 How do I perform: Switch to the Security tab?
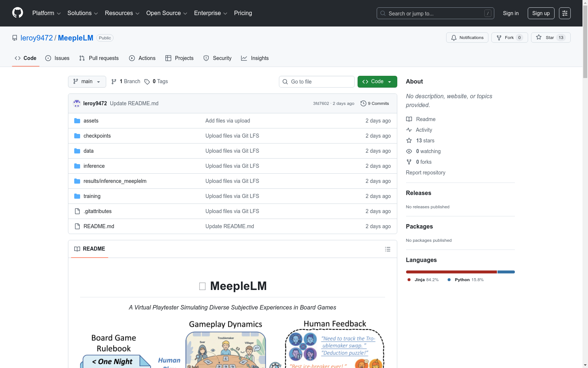click(x=218, y=58)
